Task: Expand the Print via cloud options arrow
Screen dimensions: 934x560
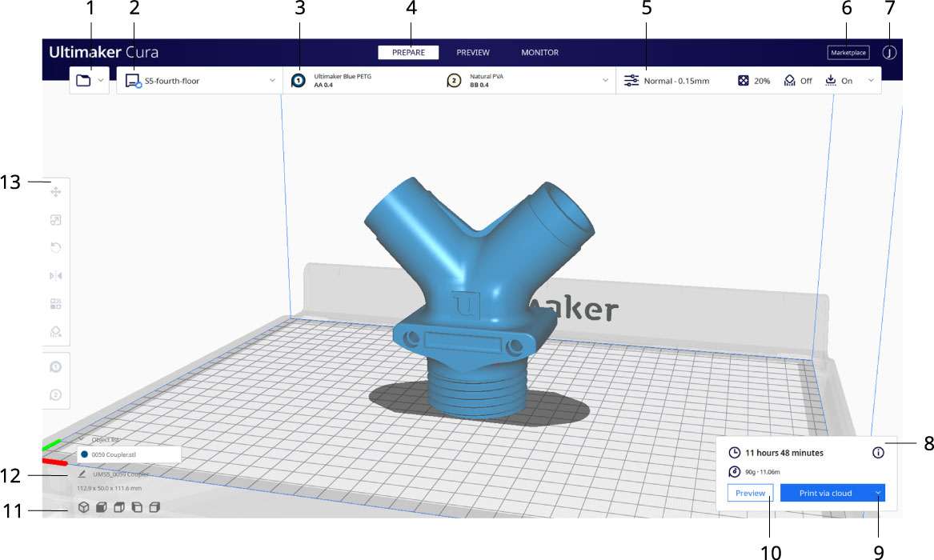Action: point(877,493)
